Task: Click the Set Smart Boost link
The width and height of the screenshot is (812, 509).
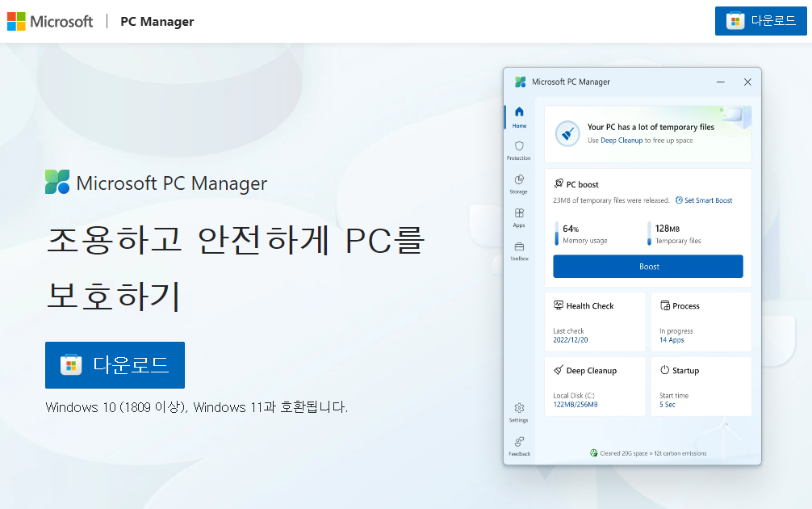Action: click(x=704, y=200)
